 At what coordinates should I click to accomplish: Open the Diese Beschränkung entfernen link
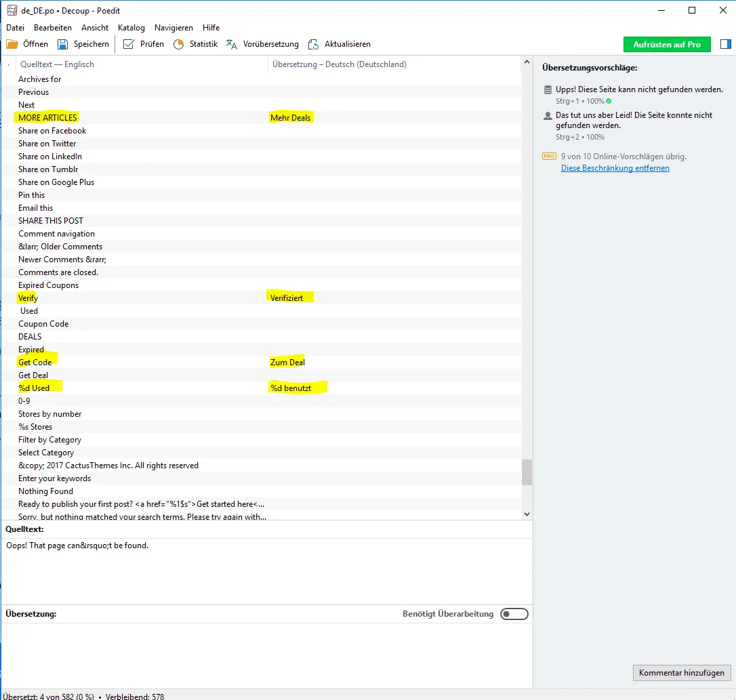[615, 168]
